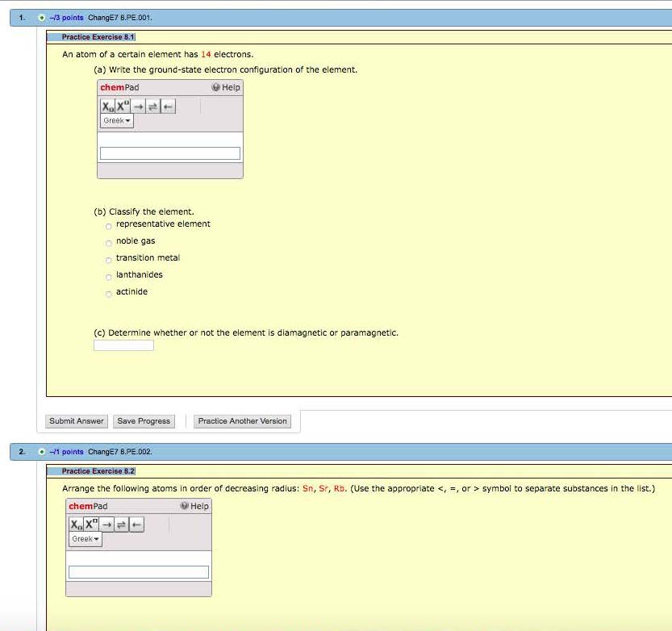Click superscript button in question 1 chemPad
The image size is (672, 631).
pos(123,107)
